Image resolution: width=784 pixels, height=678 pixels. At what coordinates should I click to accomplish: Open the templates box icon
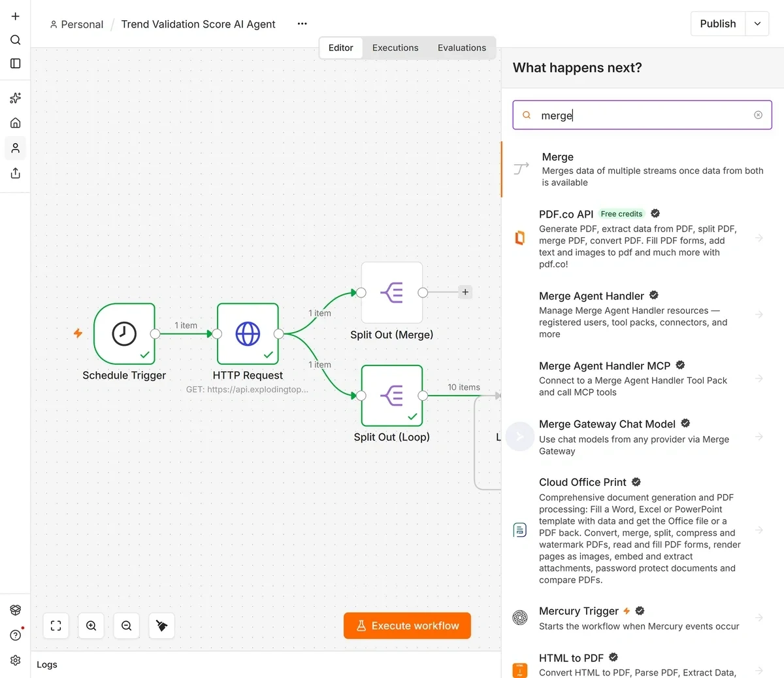point(16,610)
